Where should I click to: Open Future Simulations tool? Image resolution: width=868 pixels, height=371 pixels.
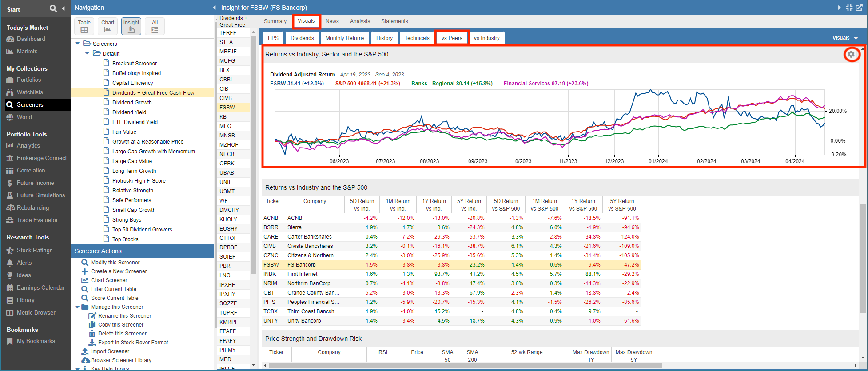[40, 195]
